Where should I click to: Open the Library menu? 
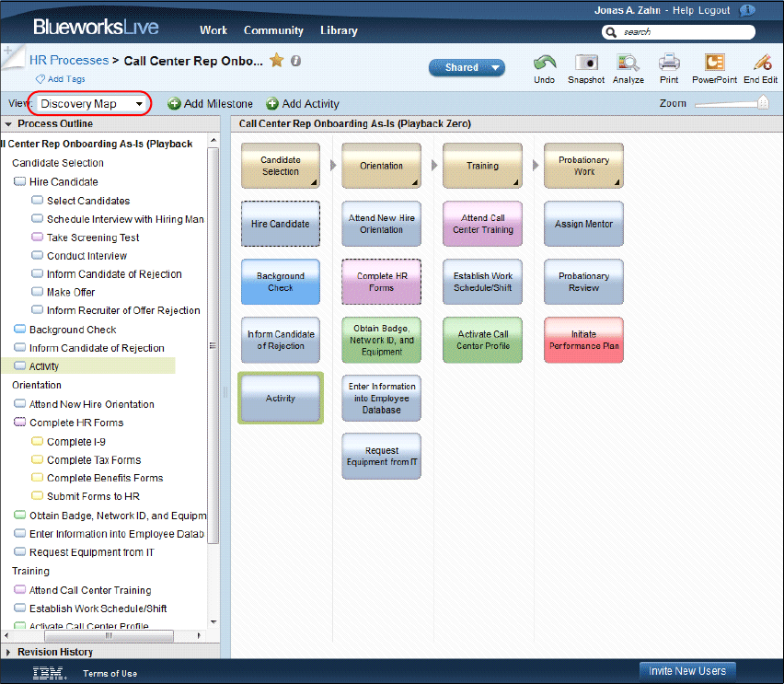(x=339, y=30)
